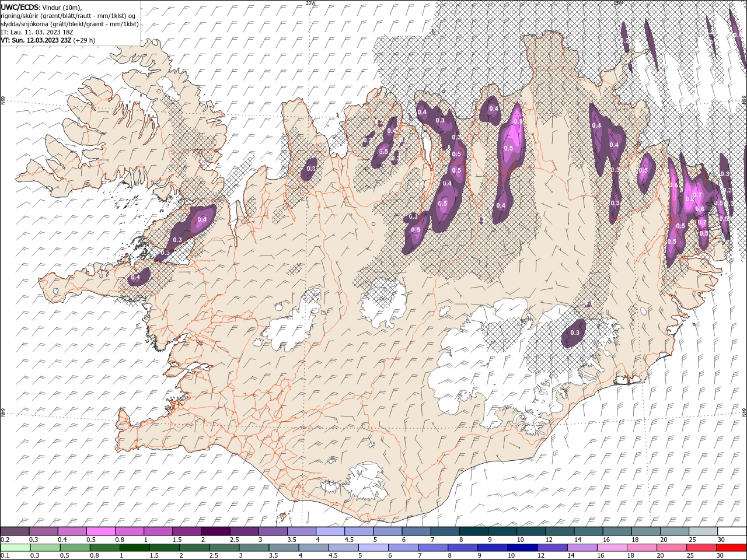Select the dark teal upper swatch between 8 and 9
The height and width of the screenshot is (560, 747).
(x=473, y=531)
